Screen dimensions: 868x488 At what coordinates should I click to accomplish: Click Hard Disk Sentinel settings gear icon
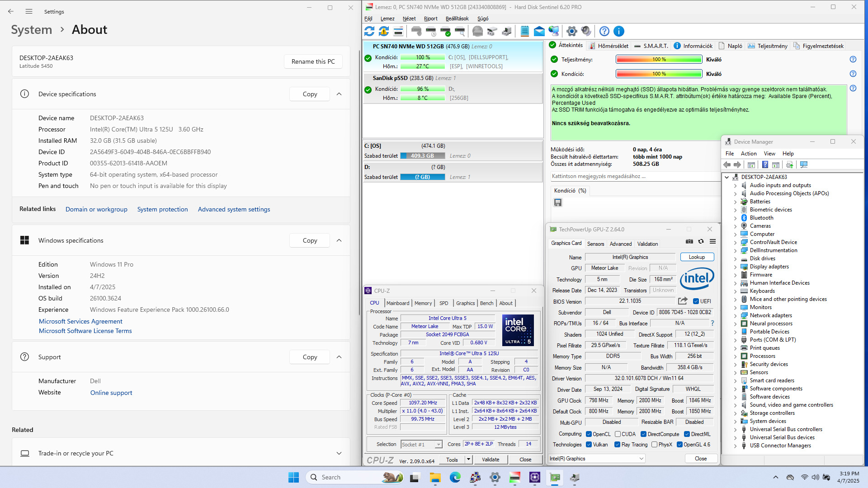tap(571, 31)
